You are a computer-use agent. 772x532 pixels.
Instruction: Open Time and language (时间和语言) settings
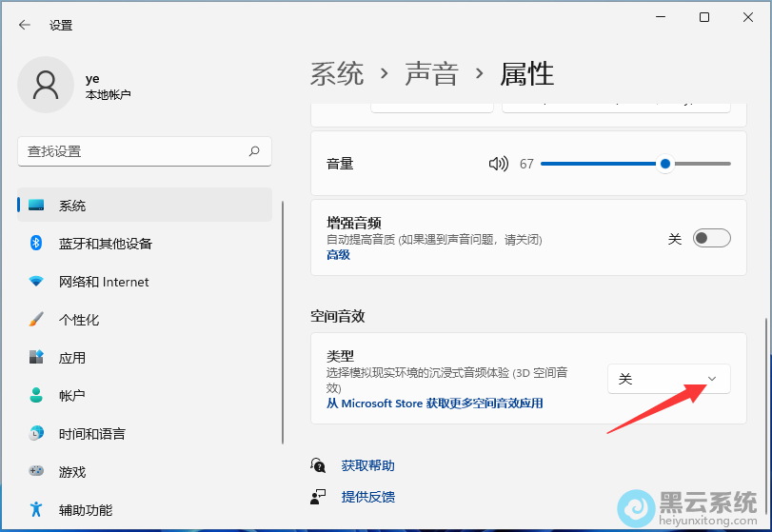pos(91,434)
